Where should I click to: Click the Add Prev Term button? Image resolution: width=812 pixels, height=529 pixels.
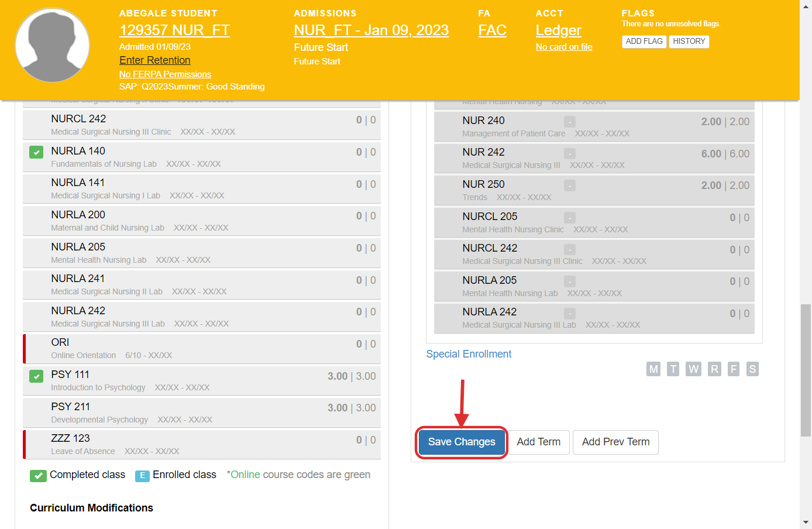615,442
